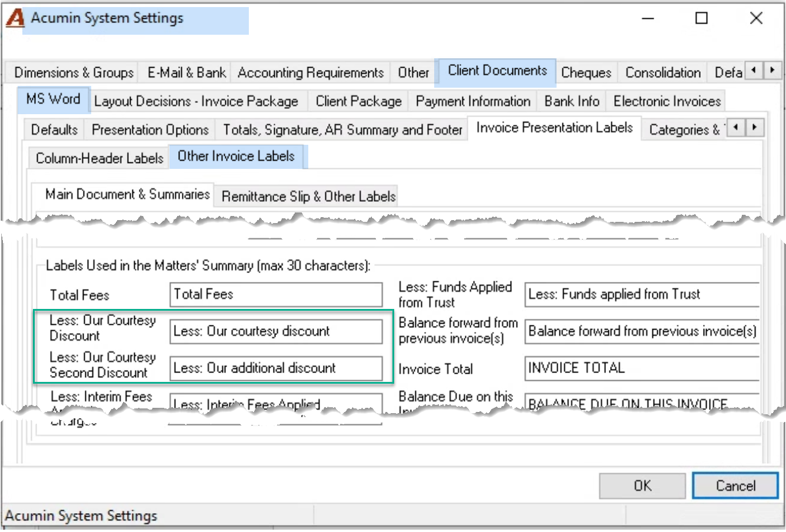Switch to Client Package tab
Viewport: 786px width, 532px height.
click(x=359, y=101)
